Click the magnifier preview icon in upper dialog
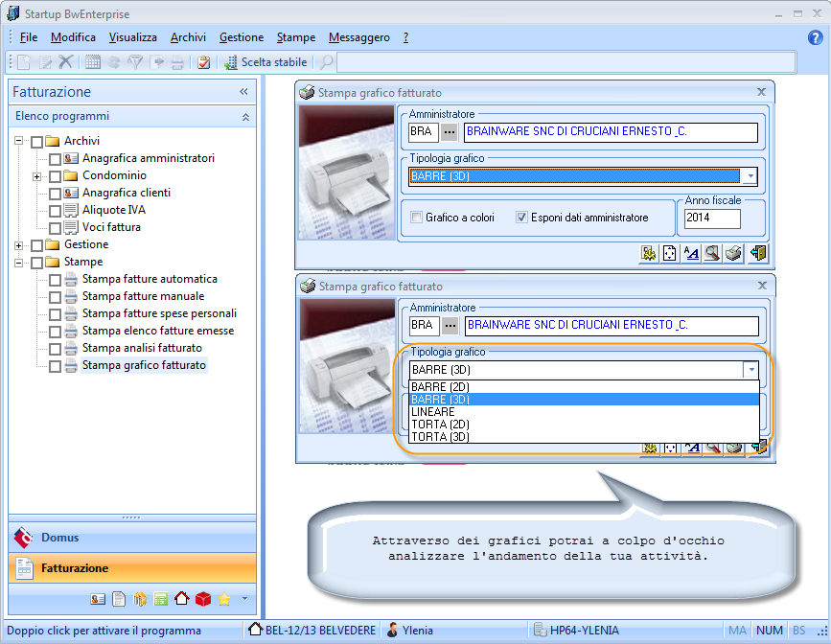 point(712,253)
